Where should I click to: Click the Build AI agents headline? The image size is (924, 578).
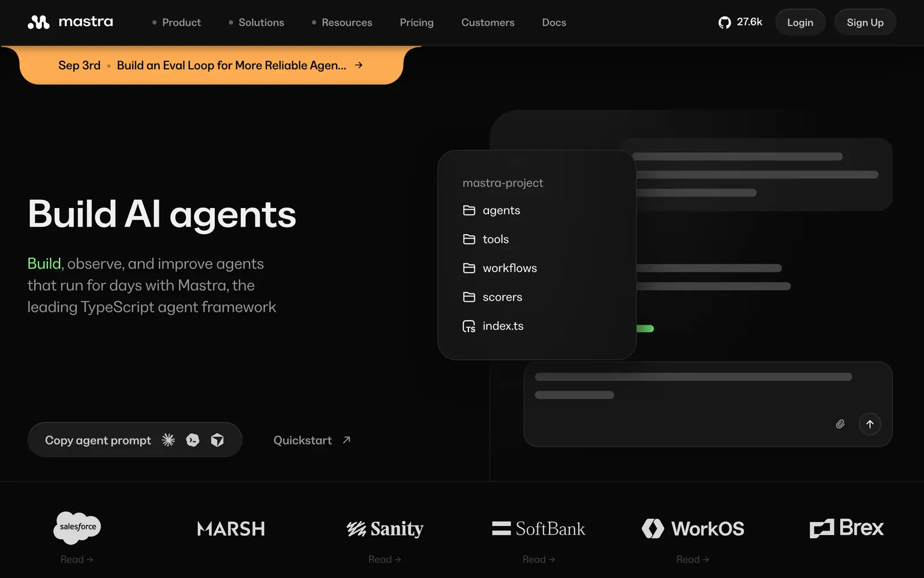(x=162, y=214)
